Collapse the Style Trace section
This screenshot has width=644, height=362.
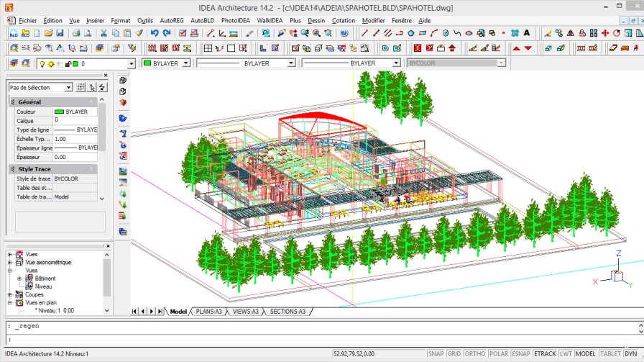(x=91, y=169)
